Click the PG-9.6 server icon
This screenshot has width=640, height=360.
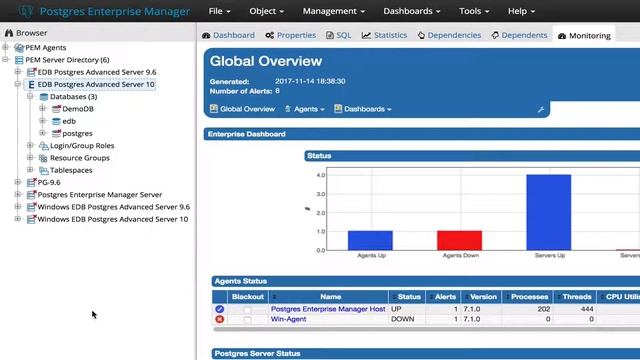coord(31,182)
